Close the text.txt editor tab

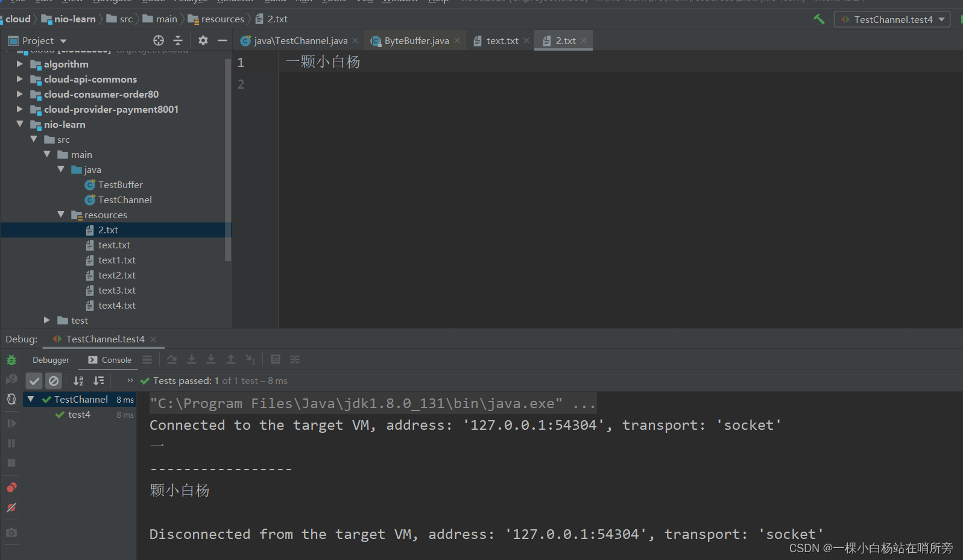pos(526,40)
